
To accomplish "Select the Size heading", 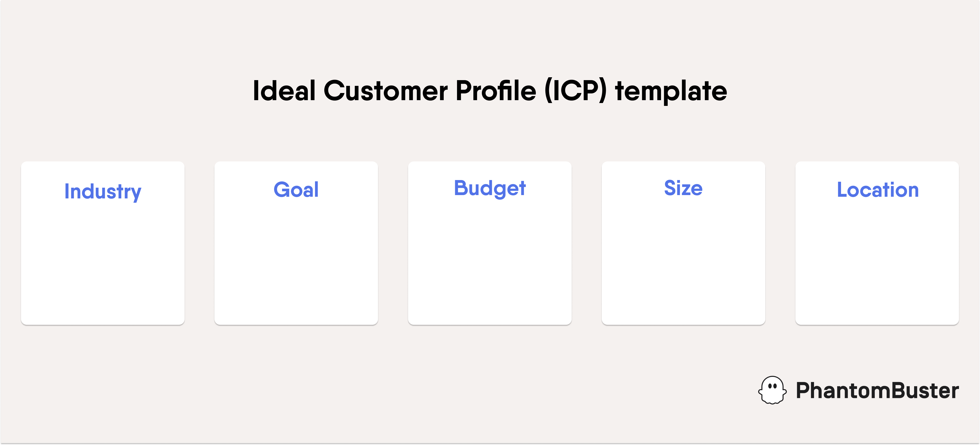I will pyautogui.click(x=683, y=188).
